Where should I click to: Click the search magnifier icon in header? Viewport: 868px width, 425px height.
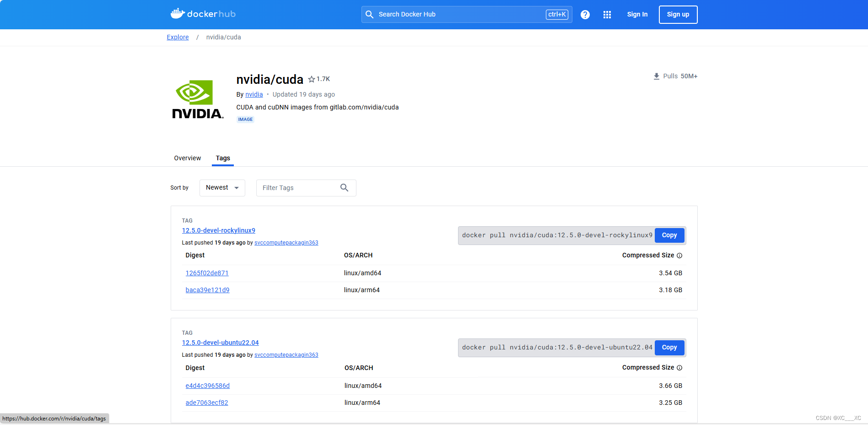(370, 14)
